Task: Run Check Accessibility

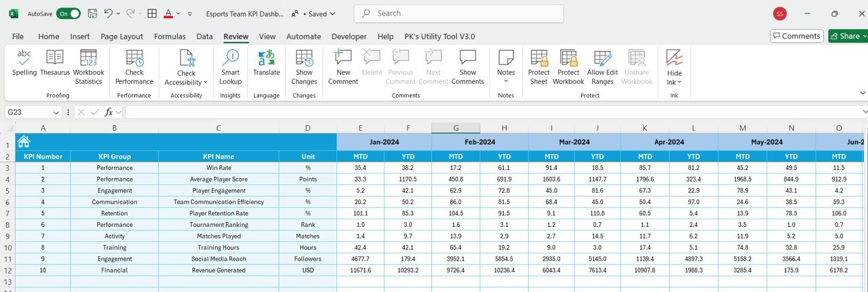Action: 186,67
